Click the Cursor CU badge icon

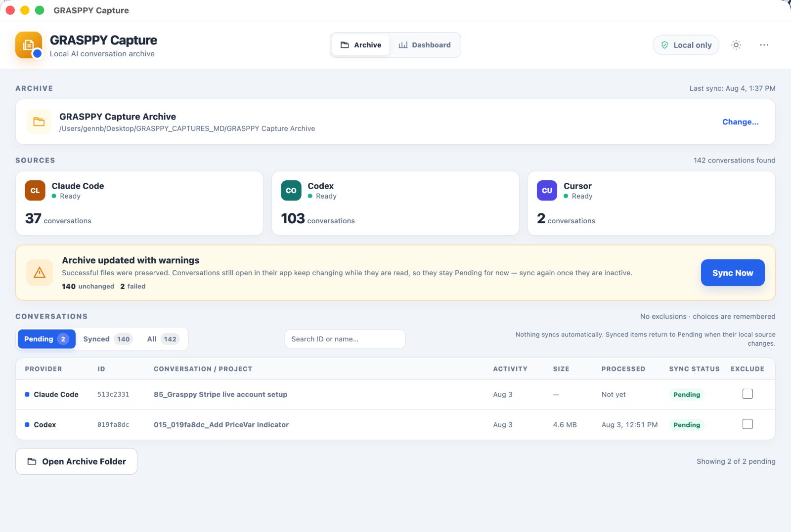(x=547, y=191)
